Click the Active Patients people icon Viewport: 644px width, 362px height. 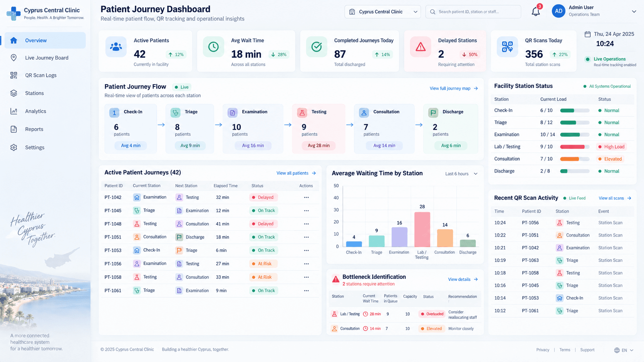click(x=116, y=47)
